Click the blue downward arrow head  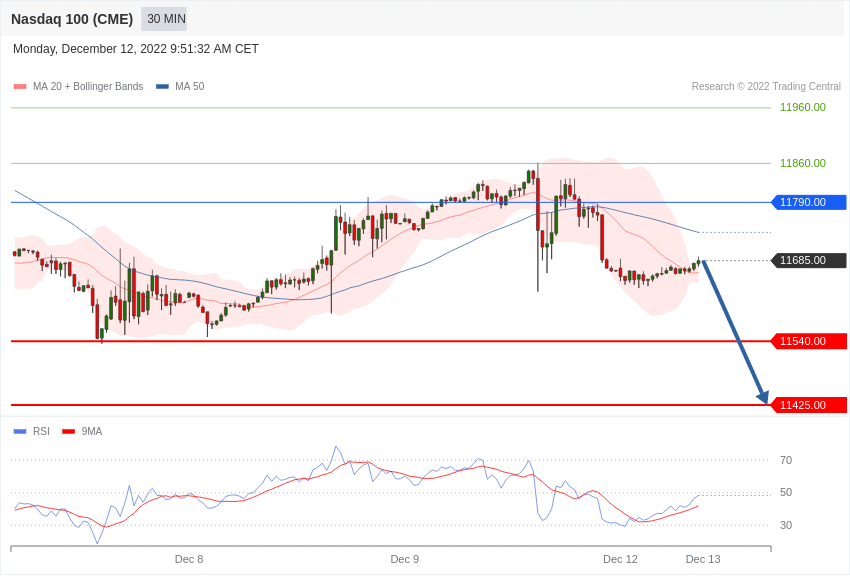[763, 397]
